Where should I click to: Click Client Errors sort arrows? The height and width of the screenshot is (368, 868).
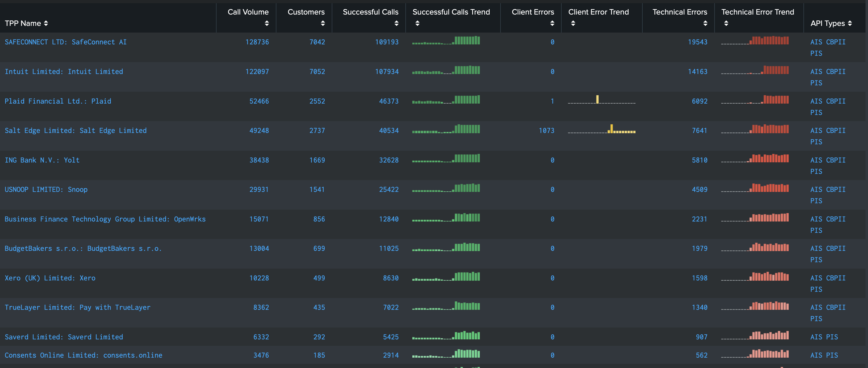point(552,23)
